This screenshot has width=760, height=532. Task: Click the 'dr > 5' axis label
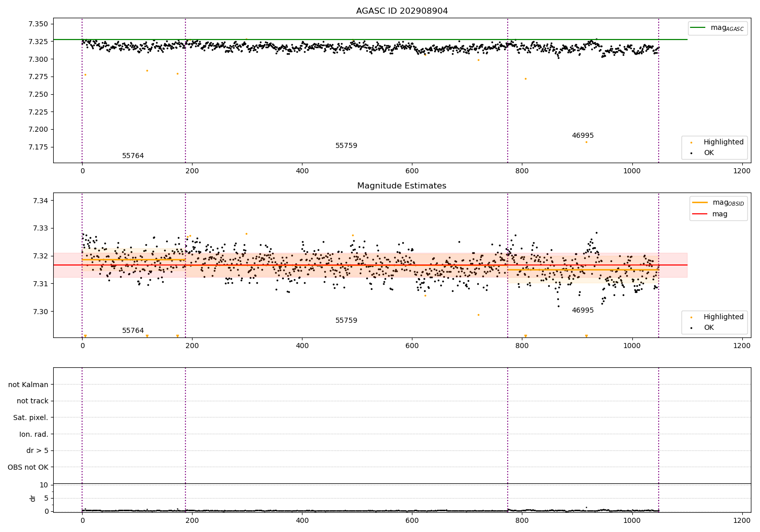click(37, 450)
